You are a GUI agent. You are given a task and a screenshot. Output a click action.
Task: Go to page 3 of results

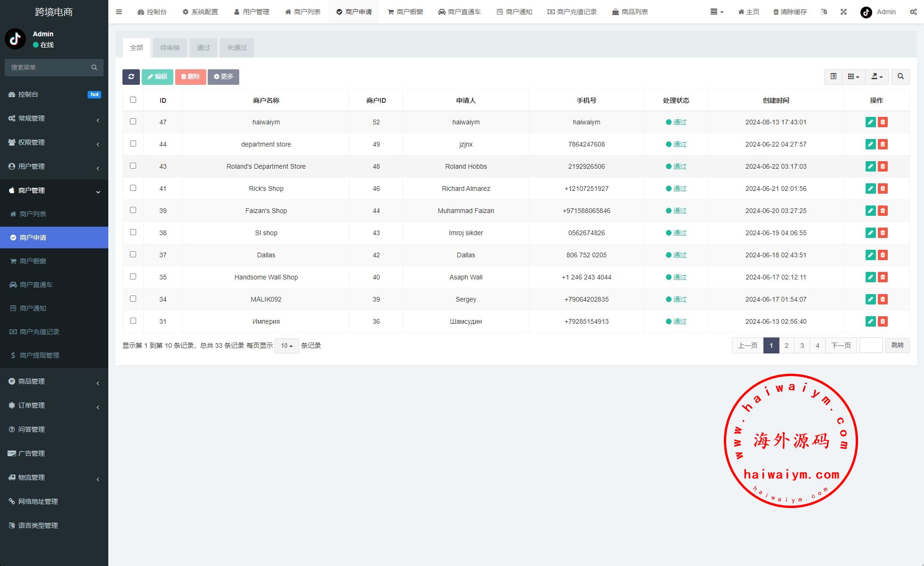802,345
